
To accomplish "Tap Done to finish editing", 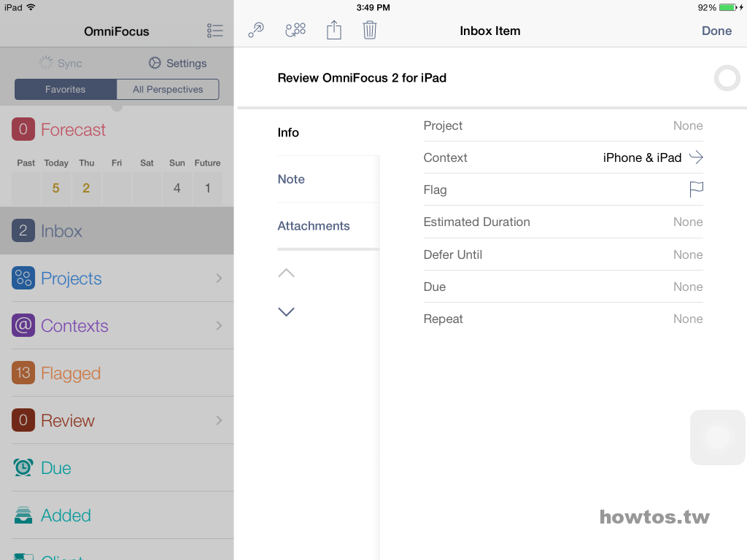I will point(716,31).
